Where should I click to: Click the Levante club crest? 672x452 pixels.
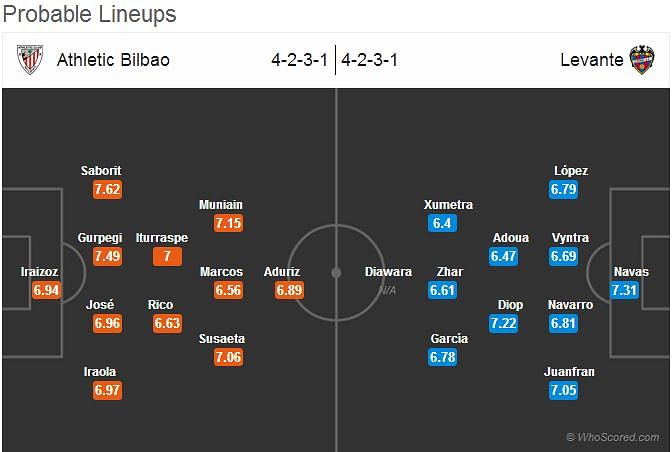pyautogui.click(x=642, y=60)
